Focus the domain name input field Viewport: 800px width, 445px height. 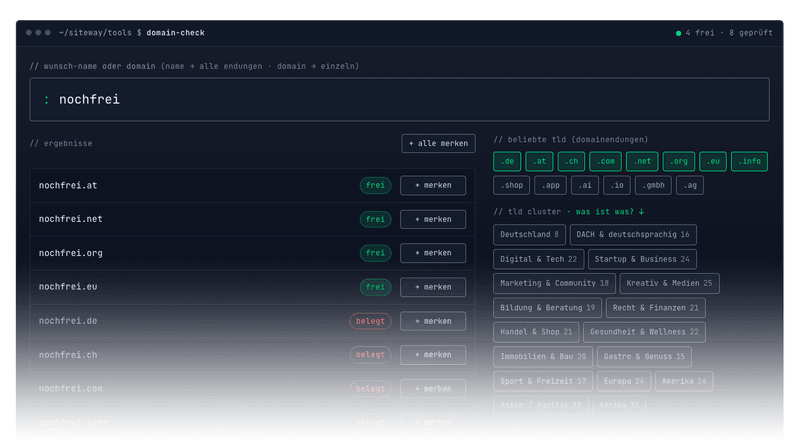click(x=399, y=100)
